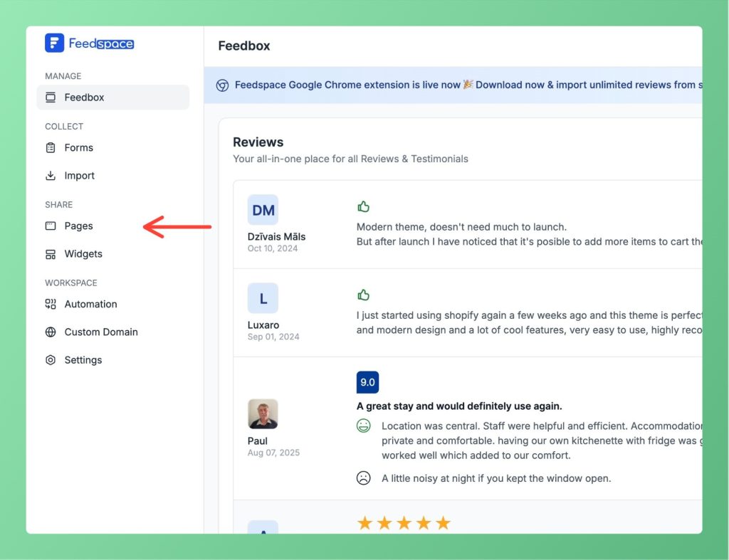Screen dimensions: 729x560
Task: Click the fifth gold star rating
Action: tap(443, 523)
